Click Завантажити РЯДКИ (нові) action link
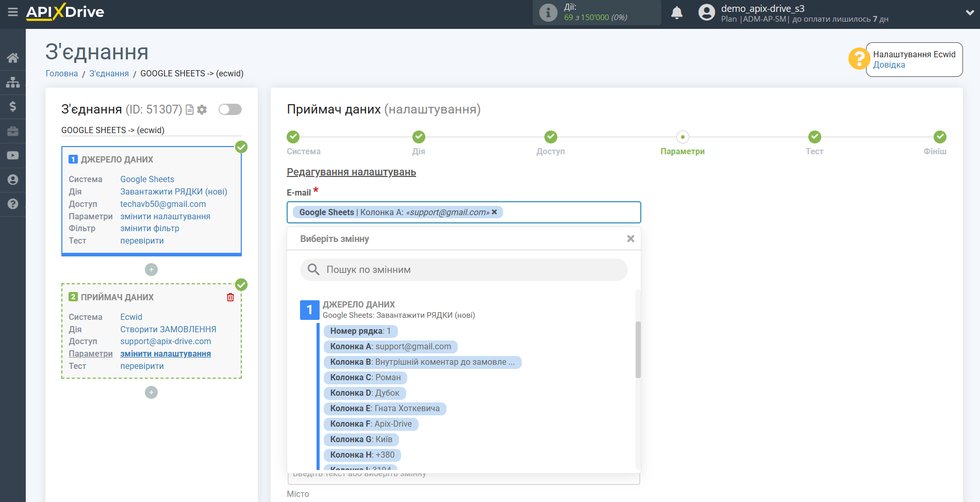 tap(174, 191)
